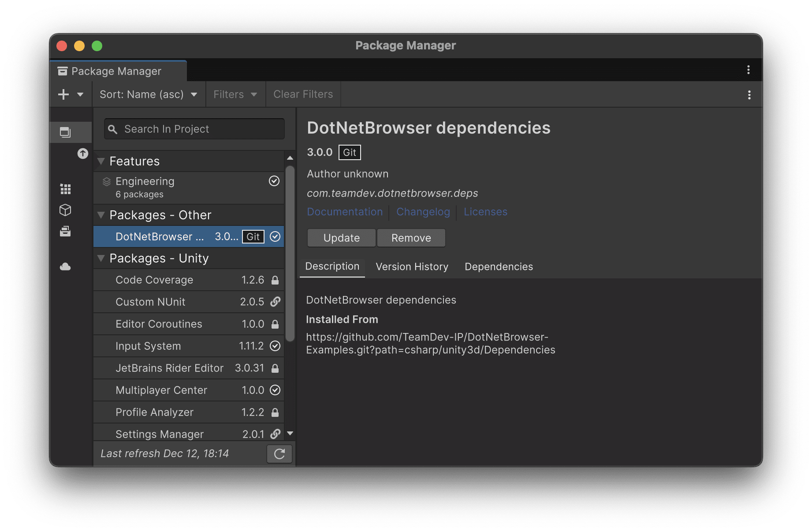Switch to the Description tab

click(x=332, y=266)
